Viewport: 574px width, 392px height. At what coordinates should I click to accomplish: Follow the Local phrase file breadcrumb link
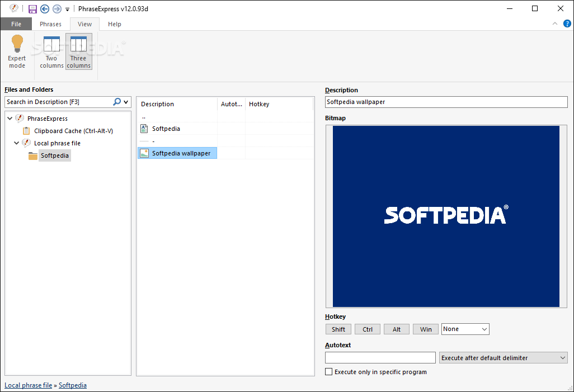28,385
